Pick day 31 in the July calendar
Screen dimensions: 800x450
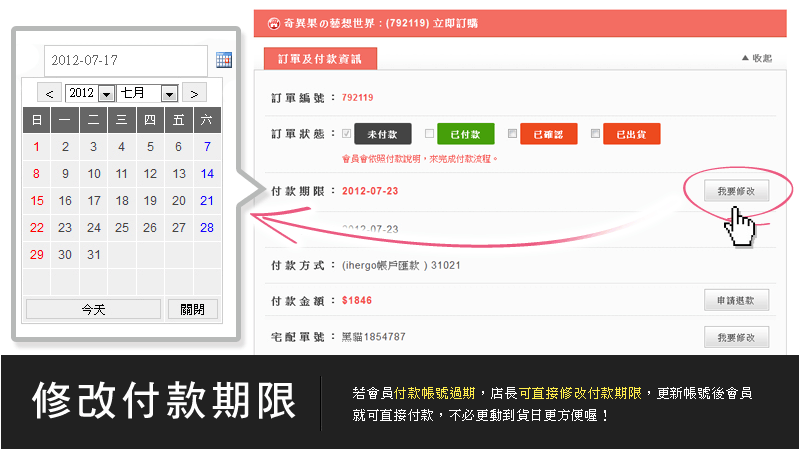pyautogui.click(x=93, y=254)
